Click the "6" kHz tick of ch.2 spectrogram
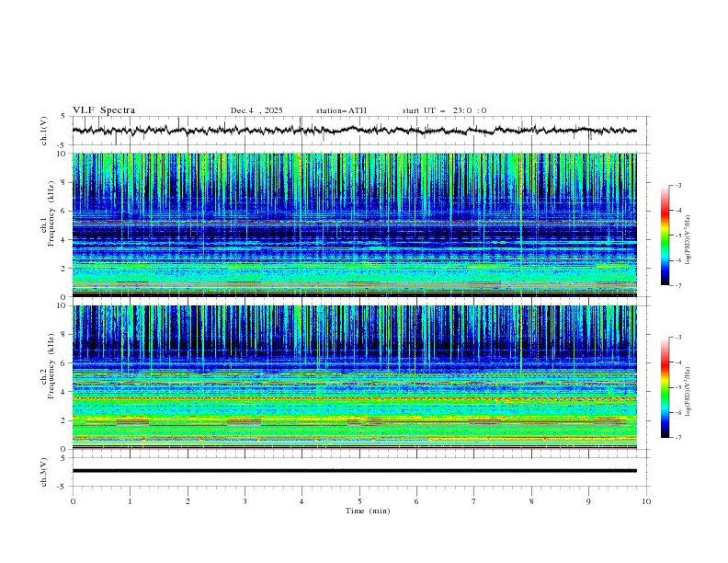Viewport: 728px width, 563px height. (64, 363)
